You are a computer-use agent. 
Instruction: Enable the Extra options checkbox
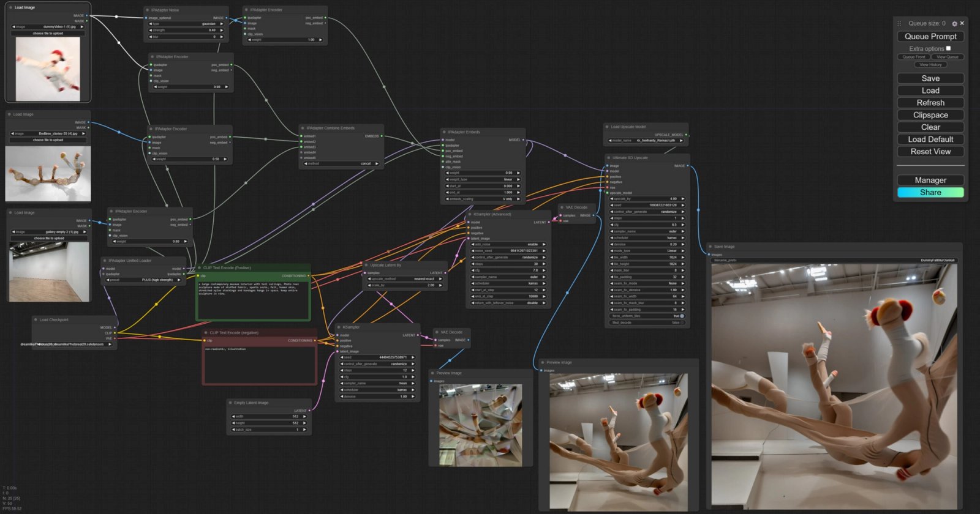point(948,48)
